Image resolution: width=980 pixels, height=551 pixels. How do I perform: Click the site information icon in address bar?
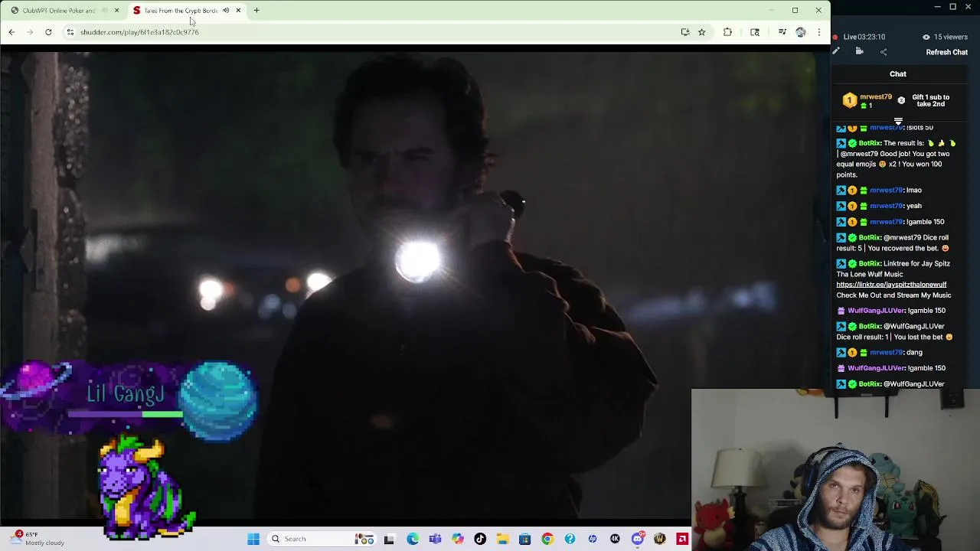pos(70,32)
